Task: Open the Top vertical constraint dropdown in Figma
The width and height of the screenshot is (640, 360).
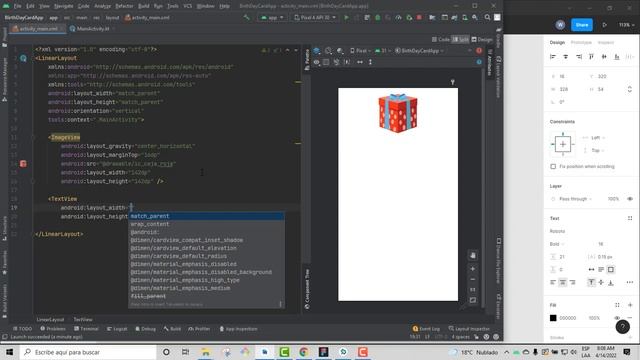Action: (598, 150)
